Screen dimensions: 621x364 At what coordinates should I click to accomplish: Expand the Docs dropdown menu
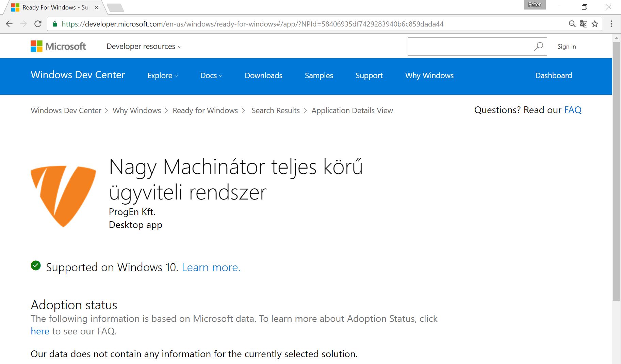click(211, 75)
